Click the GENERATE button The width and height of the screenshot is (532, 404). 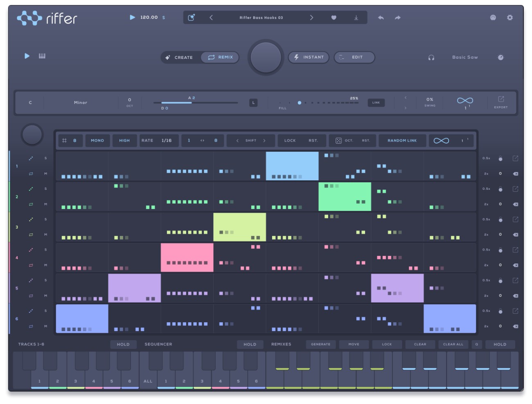(320, 344)
